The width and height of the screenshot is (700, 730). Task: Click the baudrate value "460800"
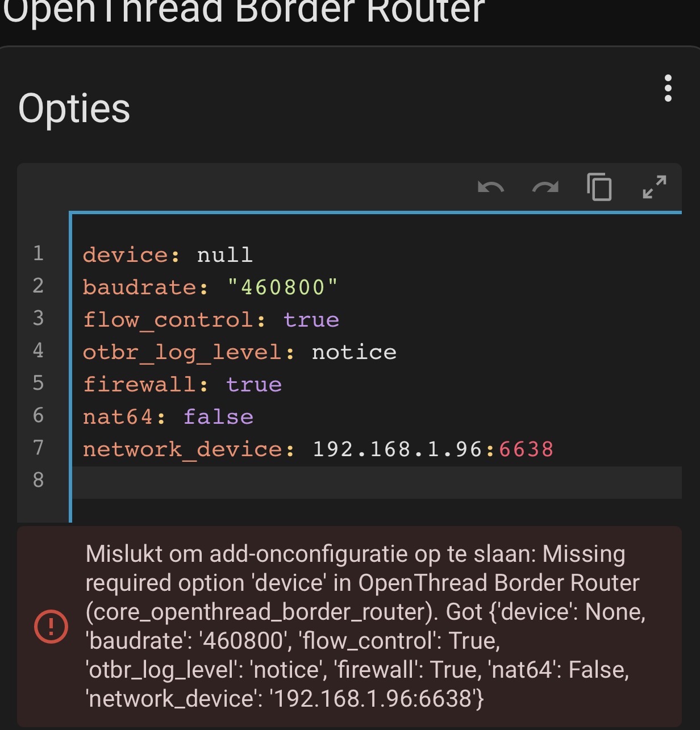tap(282, 287)
